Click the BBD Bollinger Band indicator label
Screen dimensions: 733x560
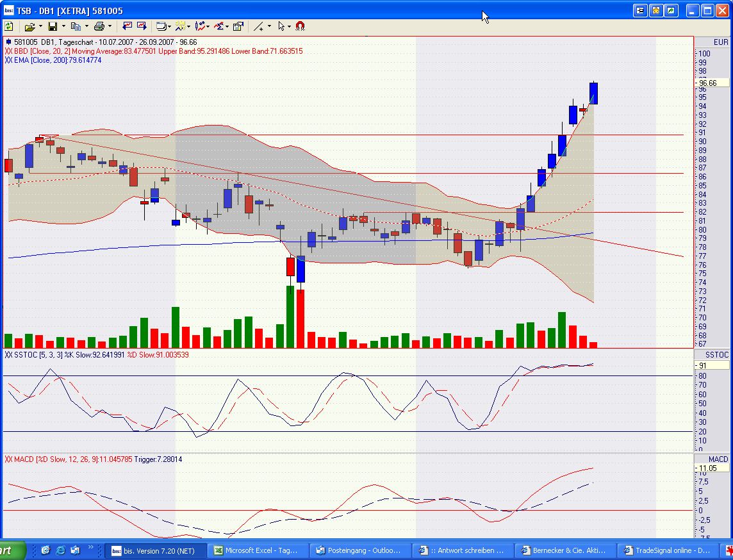(154, 51)
